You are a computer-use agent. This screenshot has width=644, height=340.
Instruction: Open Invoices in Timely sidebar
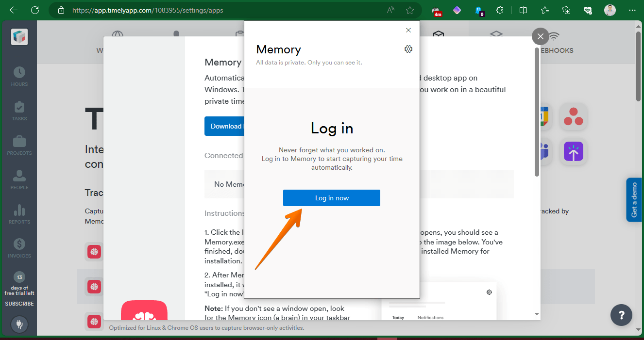(19, 248)
